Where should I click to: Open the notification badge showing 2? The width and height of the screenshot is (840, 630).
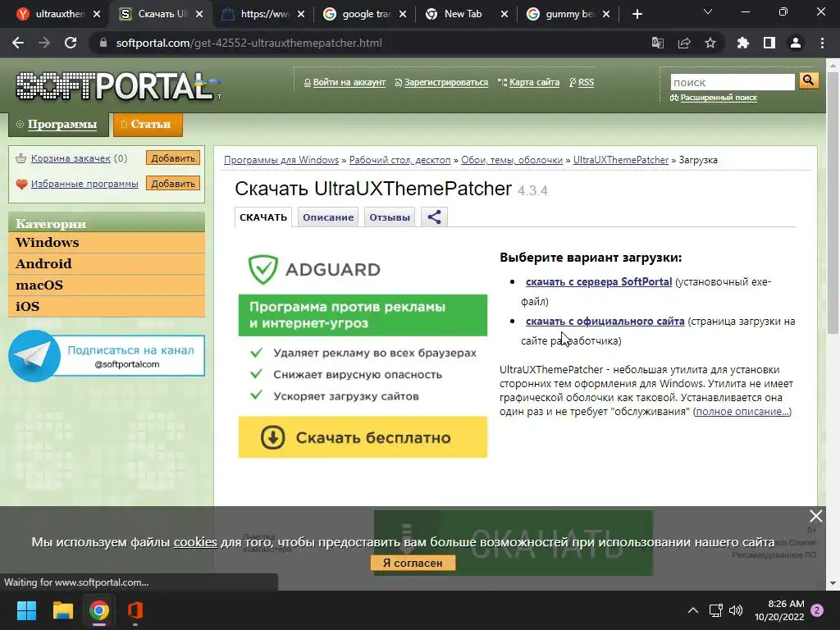[817, 610]
